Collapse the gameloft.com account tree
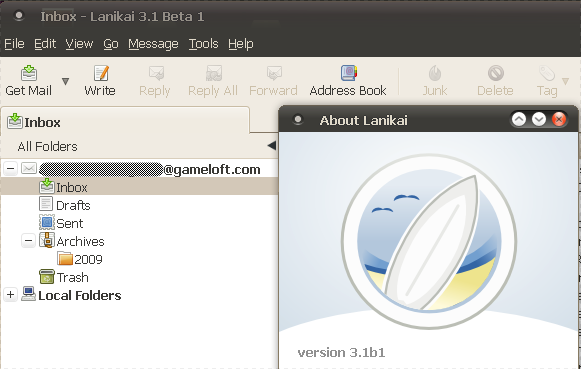The height and width of the screenshot is (369, 581). [x=10, y=169]
